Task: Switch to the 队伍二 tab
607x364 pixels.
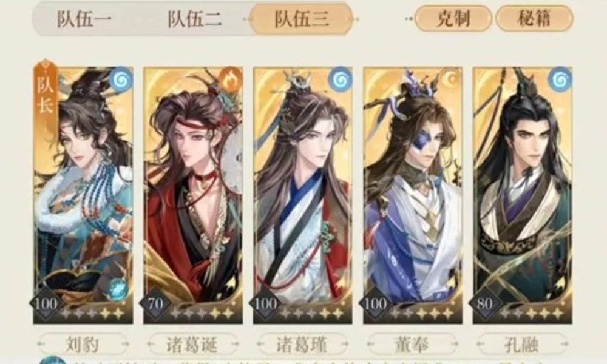Action: tap(195, 19)
